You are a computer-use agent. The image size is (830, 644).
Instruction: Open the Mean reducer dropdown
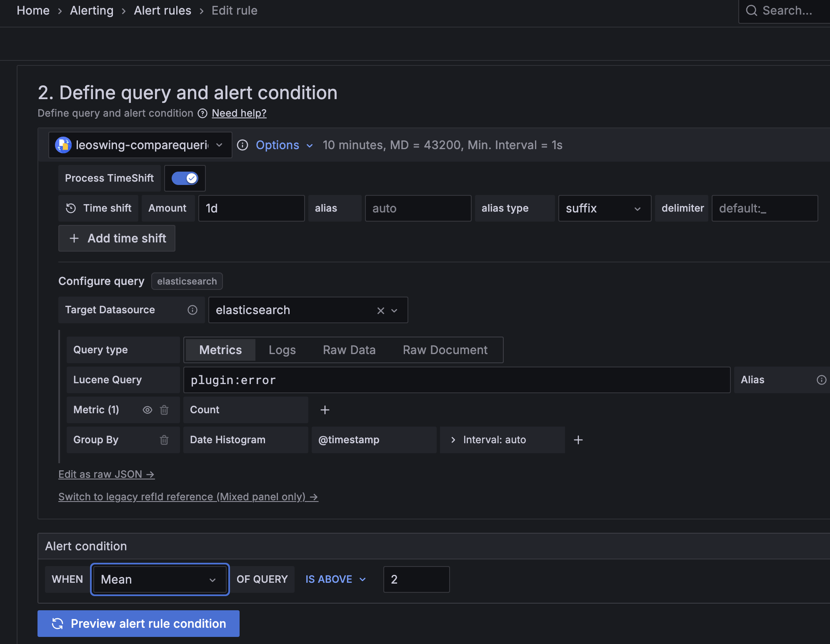coord(160,579)
